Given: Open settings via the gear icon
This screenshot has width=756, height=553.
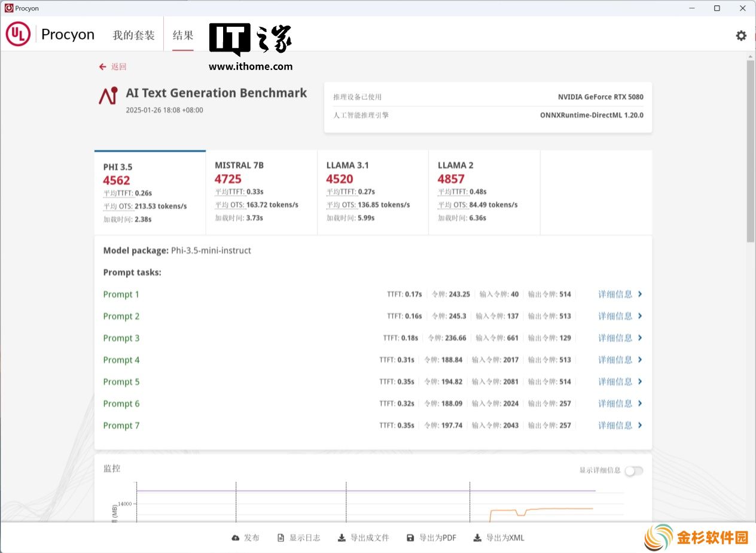Looking at the screenshot, I should (741, 35).
